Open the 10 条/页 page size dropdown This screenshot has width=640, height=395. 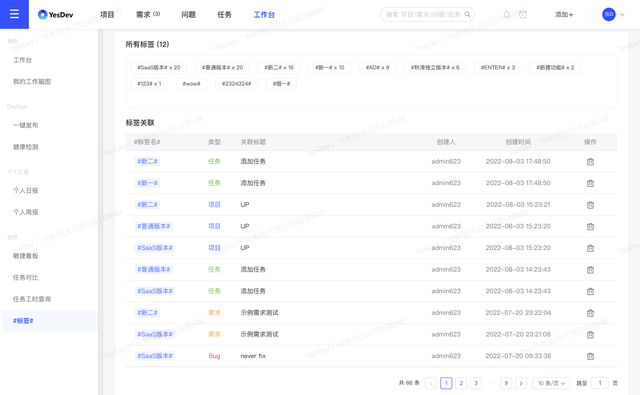click(x=551, y=383)
